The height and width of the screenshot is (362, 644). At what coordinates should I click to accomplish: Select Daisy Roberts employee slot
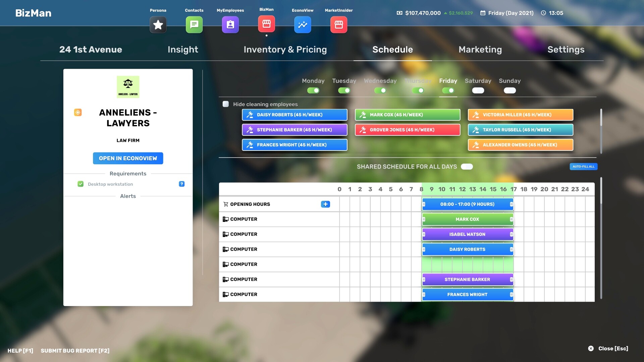294,115
